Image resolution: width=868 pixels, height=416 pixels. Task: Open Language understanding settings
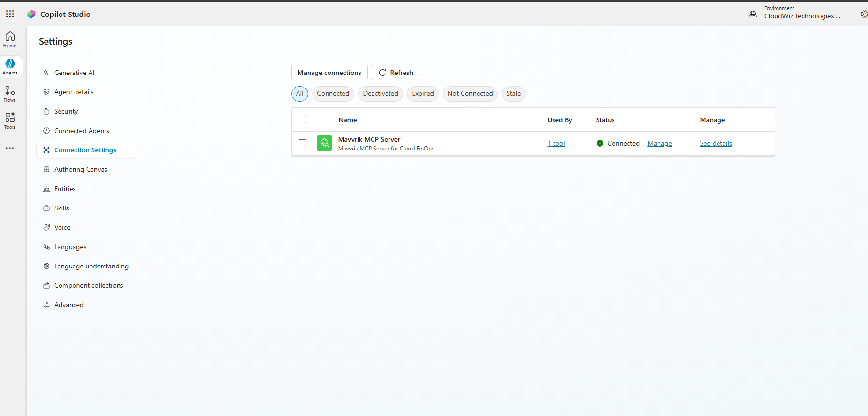[86, 266]
